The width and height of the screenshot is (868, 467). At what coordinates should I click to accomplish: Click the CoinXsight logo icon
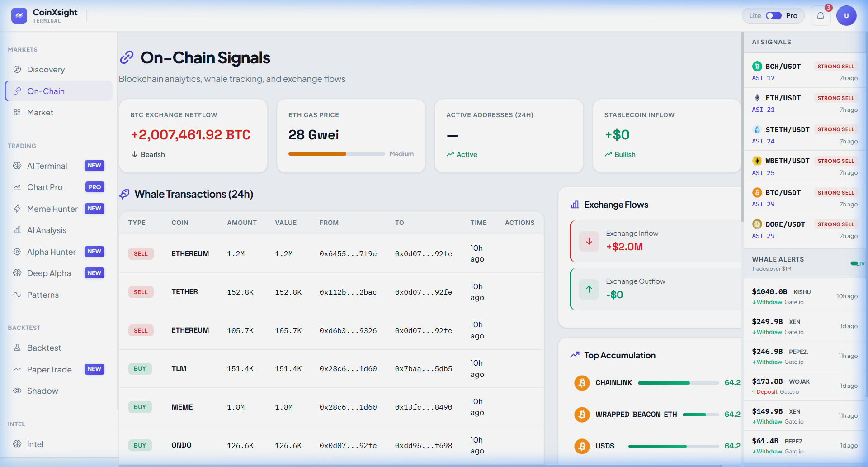(x=19, y=15)
